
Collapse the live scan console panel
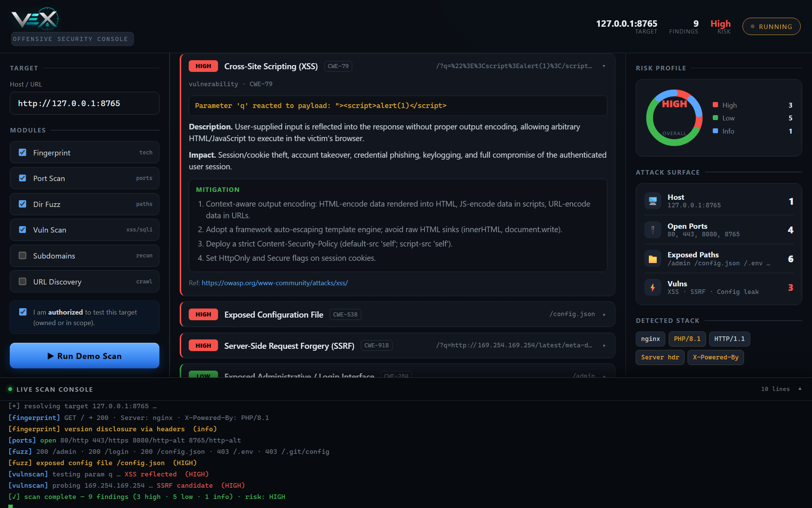pyautogui.click(x=800, y=389)
